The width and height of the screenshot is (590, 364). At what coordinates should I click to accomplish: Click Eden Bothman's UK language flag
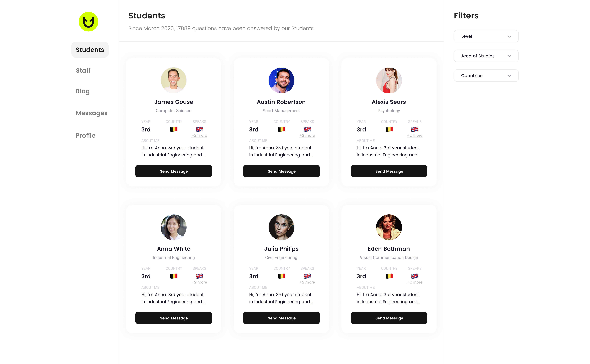[x=414, y=276]
